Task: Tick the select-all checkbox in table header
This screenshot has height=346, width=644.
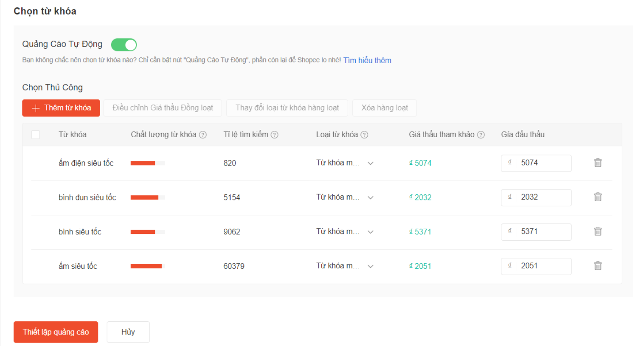Action: [x=36, y=135]
